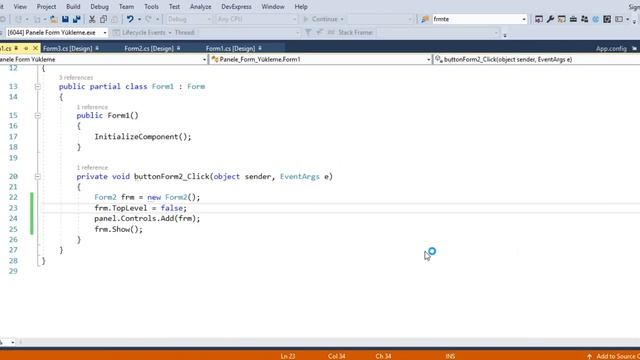Screen dimensions: 640x360
Task: Click the Continue debugging button
Action: pyautogui.click(x=323, y=19)
